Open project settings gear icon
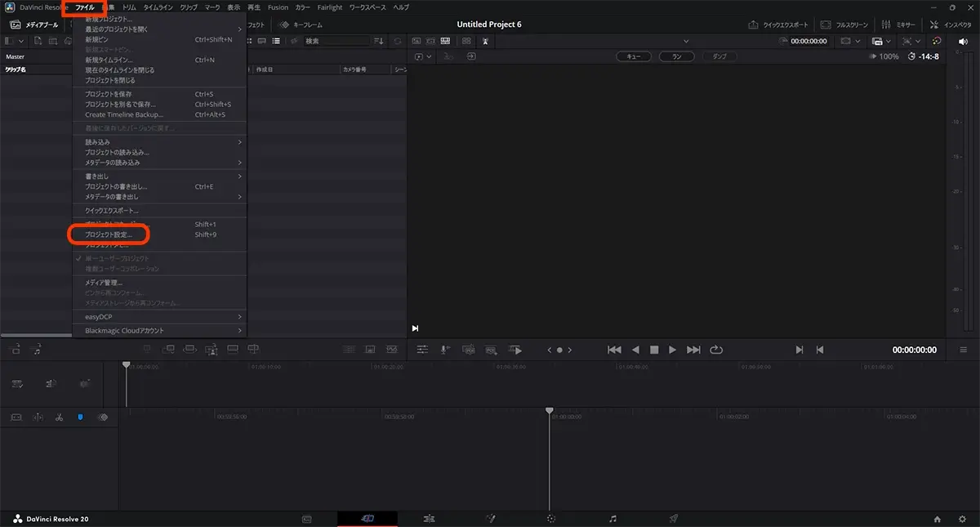This screenshot has width=980, height=527. [x=960, y=519]
